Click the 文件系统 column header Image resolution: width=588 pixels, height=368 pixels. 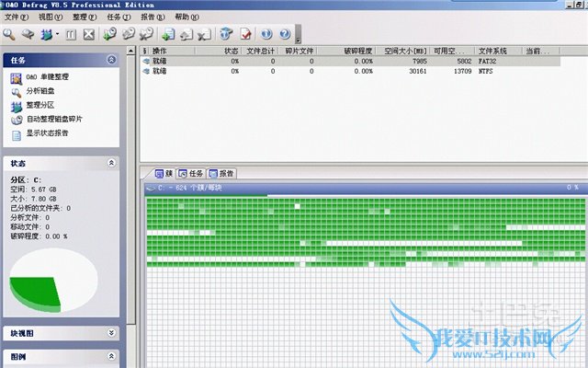[498, 51]
